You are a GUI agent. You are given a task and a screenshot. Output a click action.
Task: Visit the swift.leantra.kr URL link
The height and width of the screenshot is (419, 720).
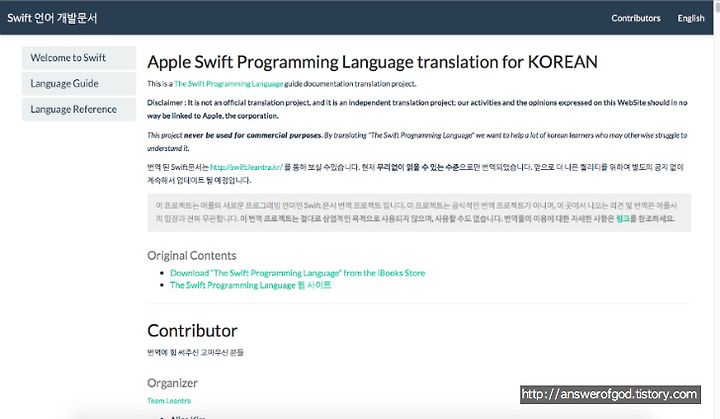pos(246,167)
